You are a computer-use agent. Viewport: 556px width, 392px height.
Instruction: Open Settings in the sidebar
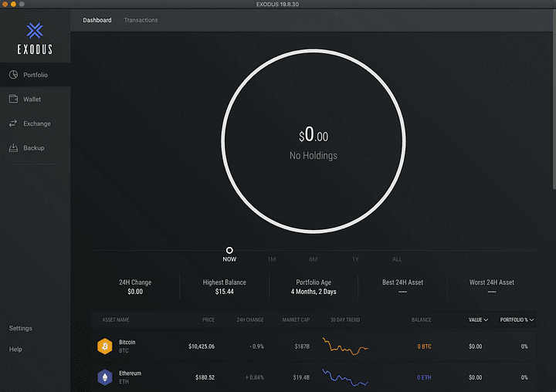tap(21, 328)
